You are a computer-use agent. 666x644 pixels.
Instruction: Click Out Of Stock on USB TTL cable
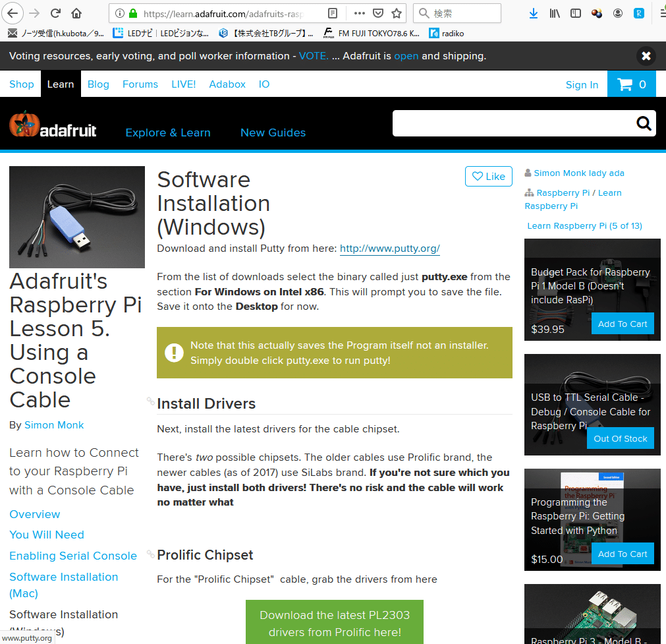tap(620, 439)
